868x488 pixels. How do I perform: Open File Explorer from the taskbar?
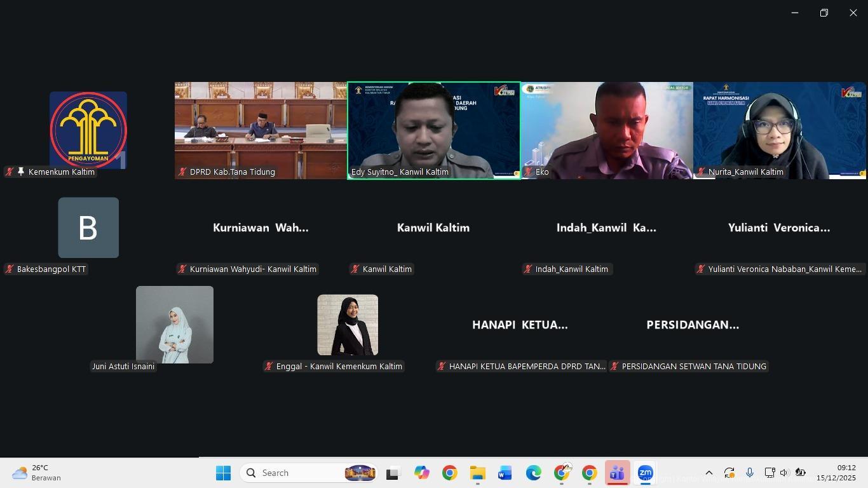[477, 473]
